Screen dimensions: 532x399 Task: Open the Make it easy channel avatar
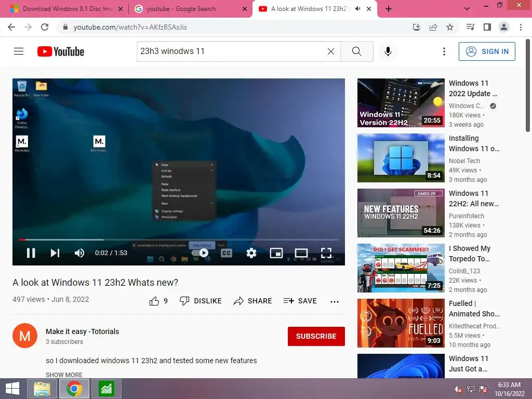coord(25,336)
